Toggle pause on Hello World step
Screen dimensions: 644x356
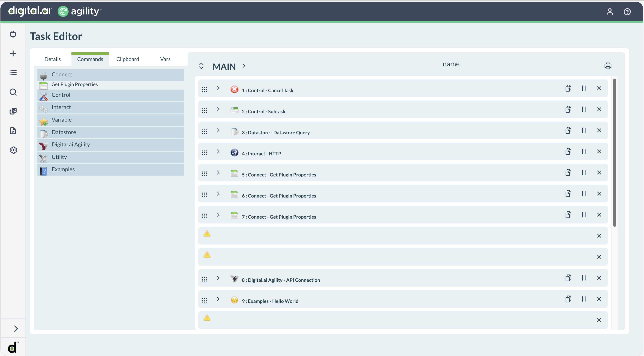[x=584, y=299]
